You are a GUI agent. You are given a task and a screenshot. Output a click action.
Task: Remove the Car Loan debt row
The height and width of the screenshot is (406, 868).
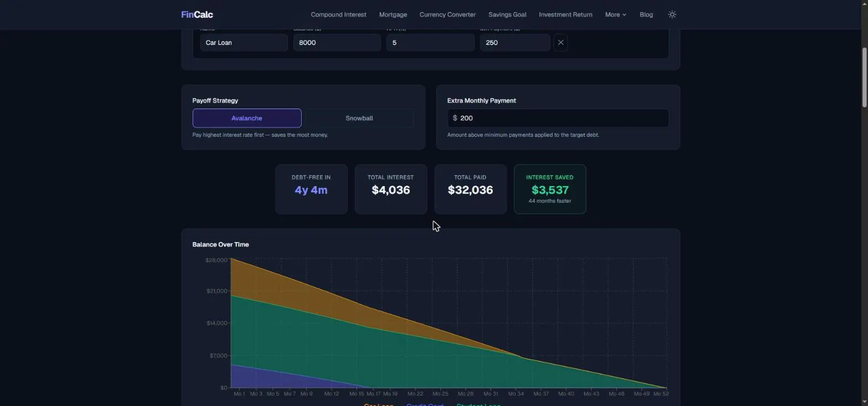pyautogui.click(x=560, y=43)
